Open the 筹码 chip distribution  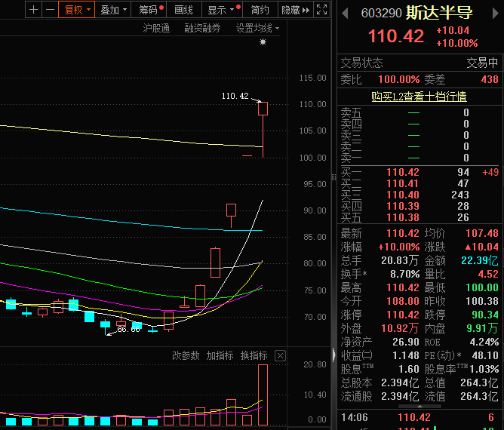pyautogui.click(x=150, y=10)
